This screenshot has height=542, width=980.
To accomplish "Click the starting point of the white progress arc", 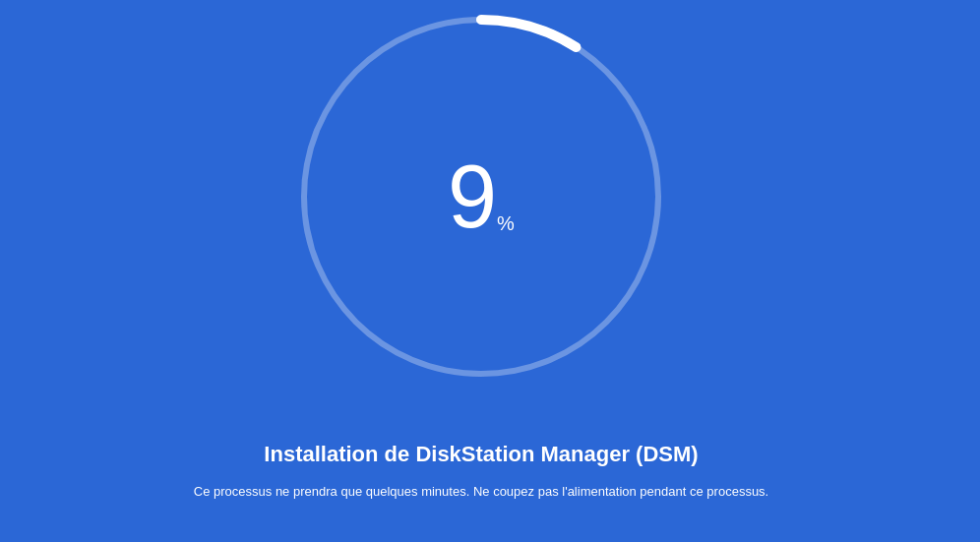I will click(481, 20).
